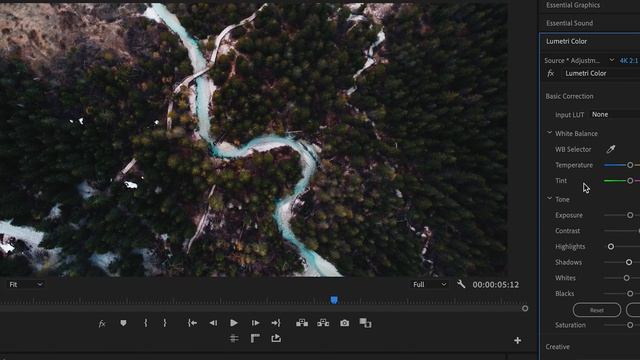Click the safe margins icon
This screenshot has width=640, height=360.
click(255, 338)
